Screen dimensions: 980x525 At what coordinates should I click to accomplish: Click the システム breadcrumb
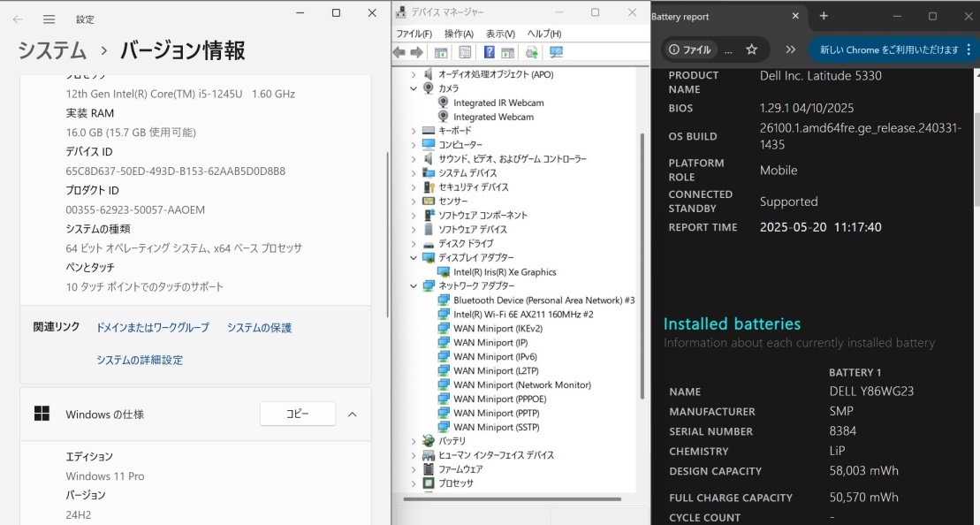[52, 50]
